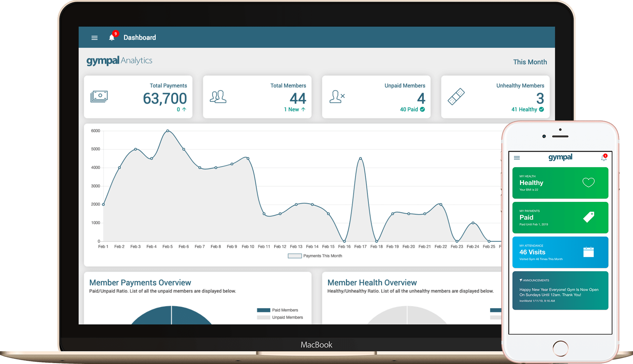Open the Announcements card on phone
The width and height of the screenshot is (633, 364).
[560, 290]
